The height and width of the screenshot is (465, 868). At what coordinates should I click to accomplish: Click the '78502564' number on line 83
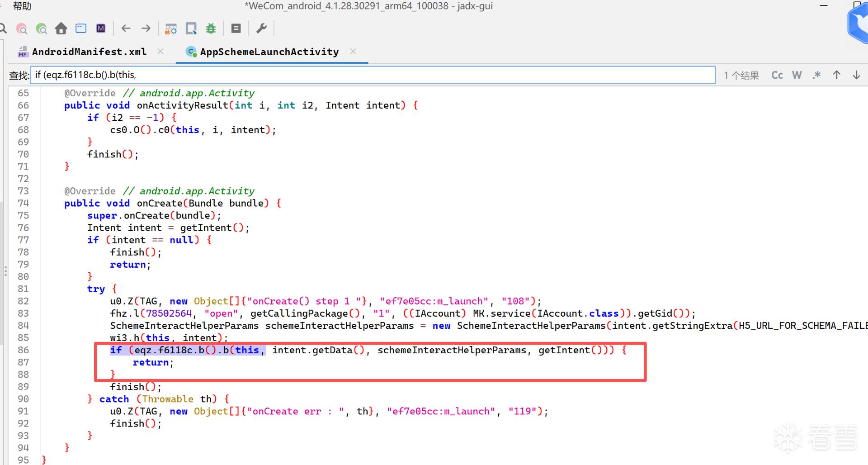coord(169,313)
